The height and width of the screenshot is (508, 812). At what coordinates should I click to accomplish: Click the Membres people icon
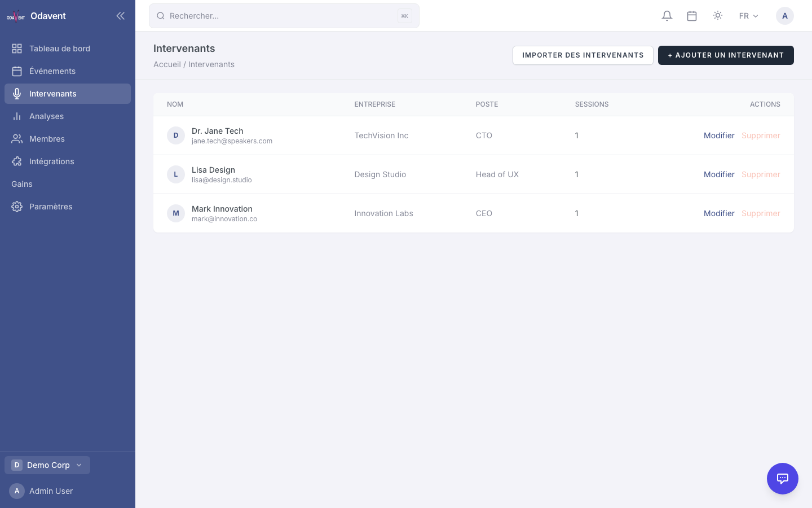pos(17,139)
